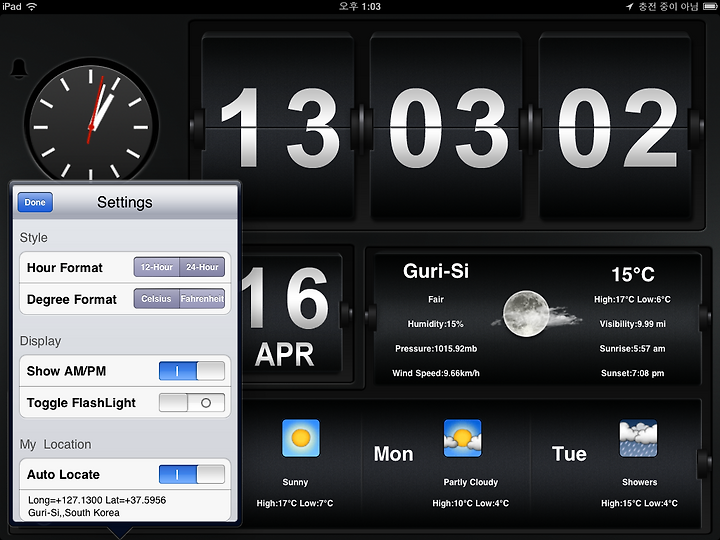The width and height of the screenshot is (720, 540).
Task: Tap the Sunny forecast icon
Action: tap(301, 438)
